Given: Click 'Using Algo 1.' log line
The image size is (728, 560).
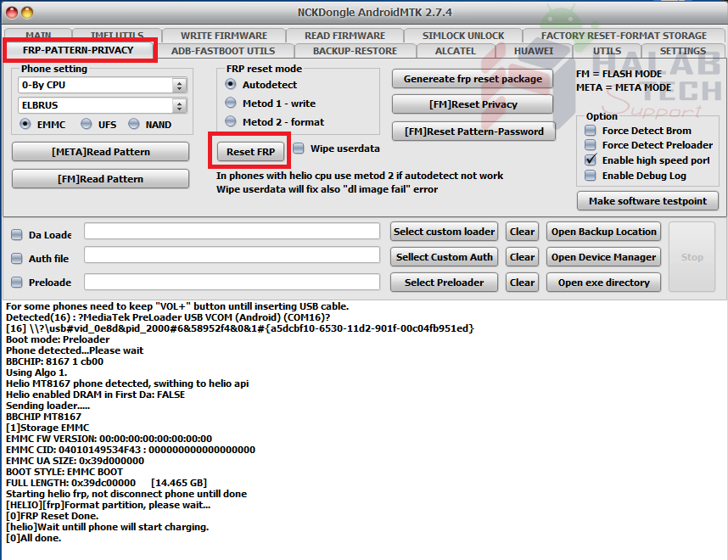Looking at the screenshot, I should point(36,372).
